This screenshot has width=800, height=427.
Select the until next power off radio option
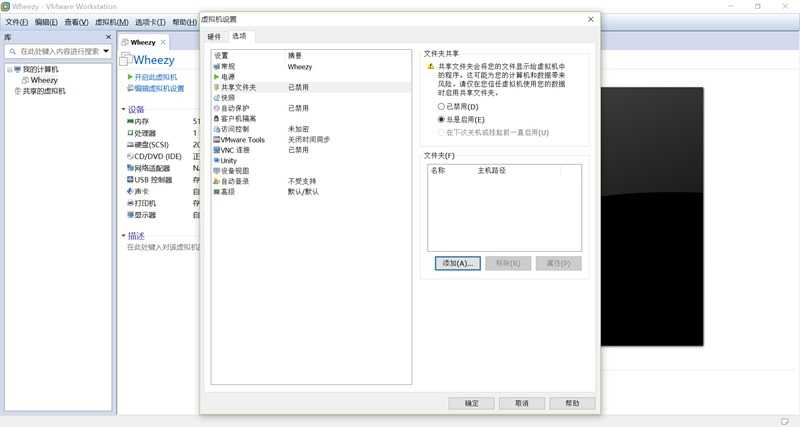tap(441, 132)
